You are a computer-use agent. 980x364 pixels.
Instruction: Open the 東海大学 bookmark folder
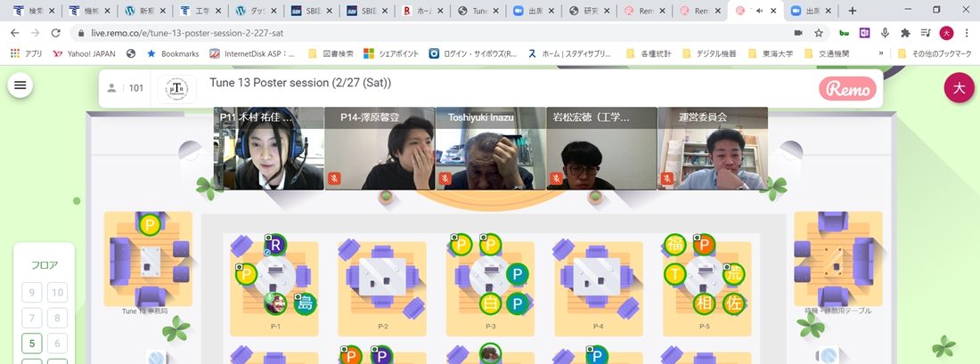tap(770, 53)
